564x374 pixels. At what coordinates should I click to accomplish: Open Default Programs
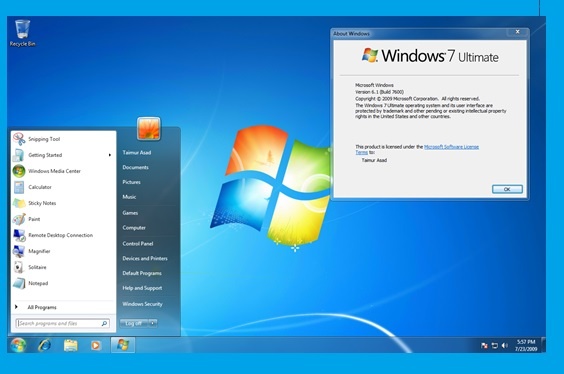tap(142, 273)
